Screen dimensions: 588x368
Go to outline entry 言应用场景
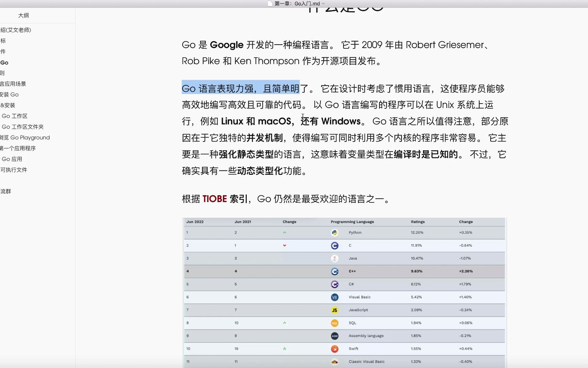coord(13,84)
